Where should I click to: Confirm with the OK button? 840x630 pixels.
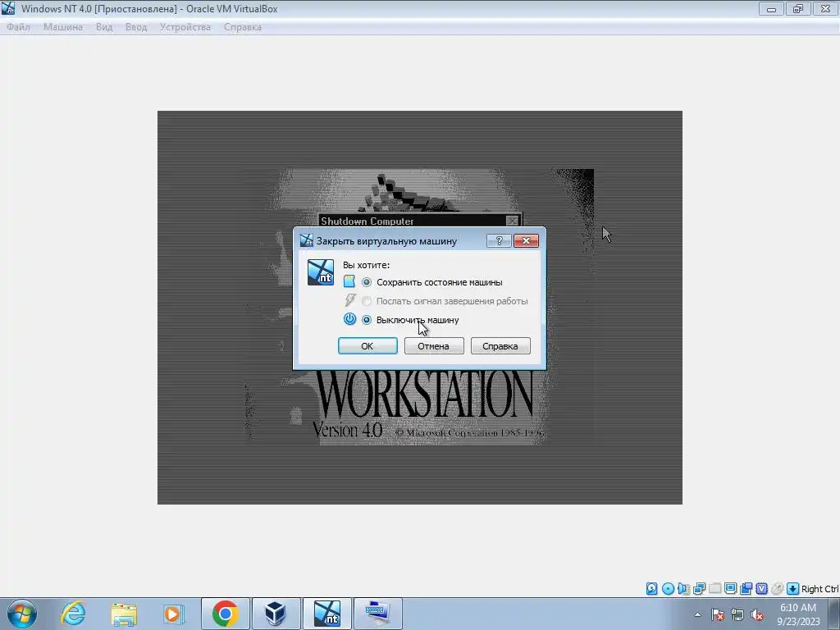tap(367, 346)
